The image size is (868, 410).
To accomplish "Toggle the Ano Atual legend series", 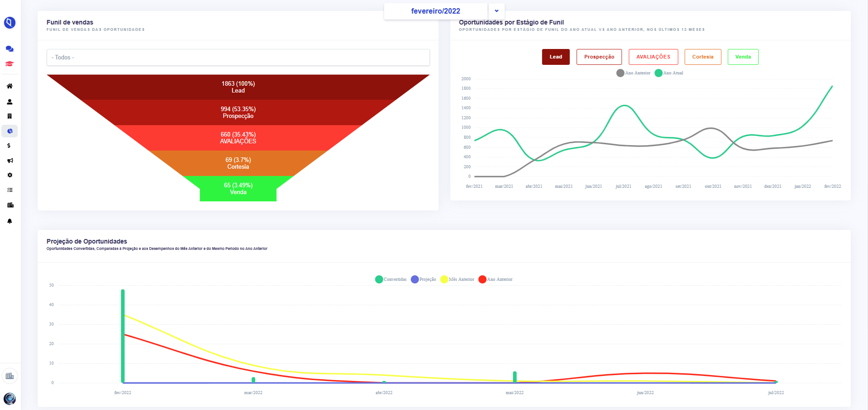I will (x=669, y=73).
